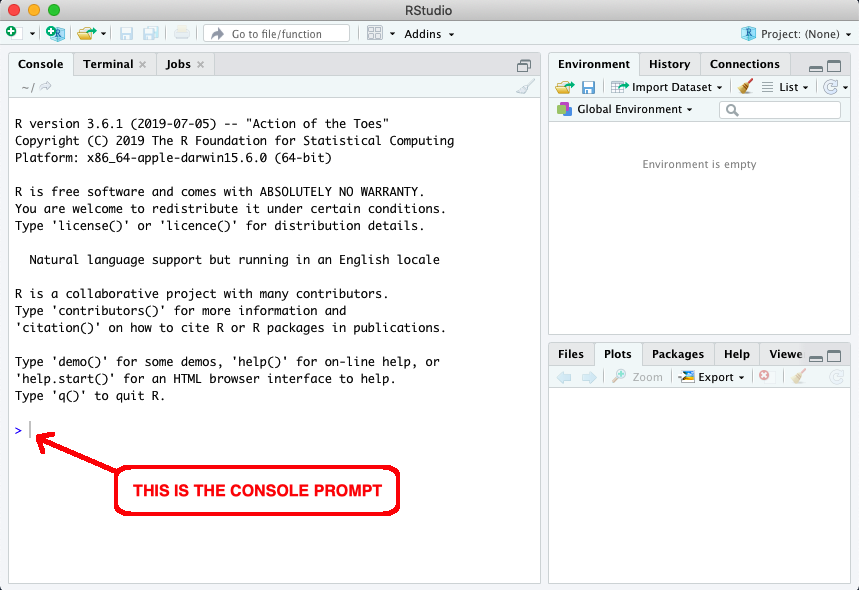Viewport: 859px width, 590px height.
Task: Click the workspace panes grid icon
Action: coord(375,33)
